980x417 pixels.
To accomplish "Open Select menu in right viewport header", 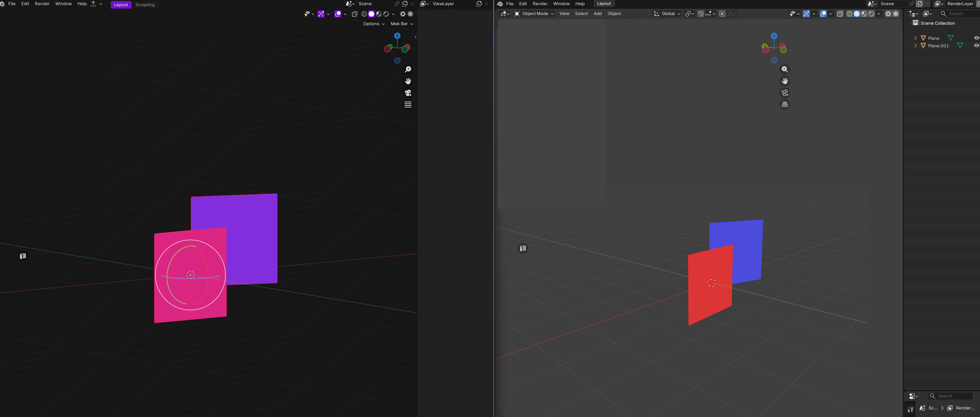I will pyautogui.click(x=581, y=14).
